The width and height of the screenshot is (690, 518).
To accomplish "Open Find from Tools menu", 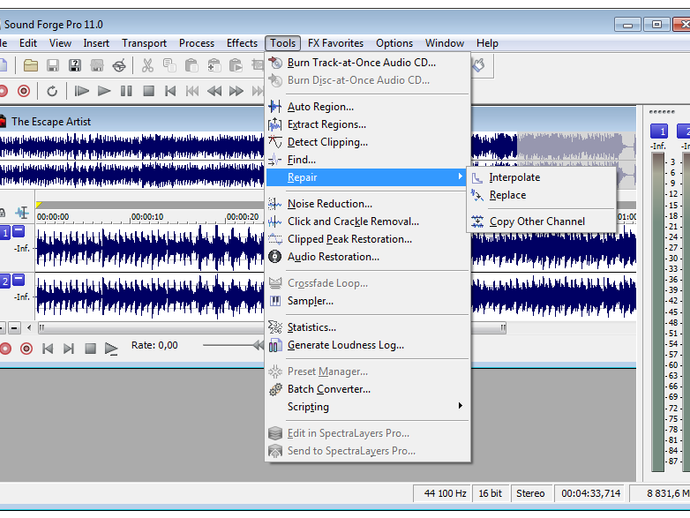I will click(x=368, y=160).
